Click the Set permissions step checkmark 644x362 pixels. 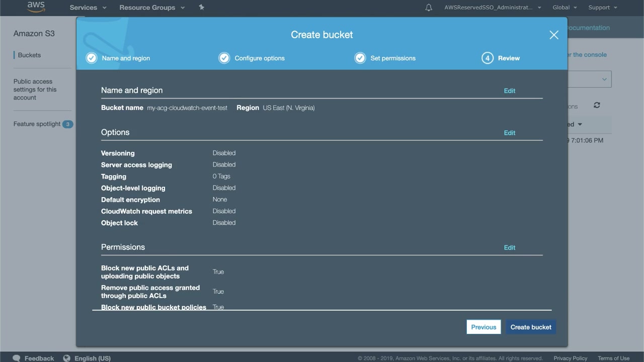[x=360, y=58]
